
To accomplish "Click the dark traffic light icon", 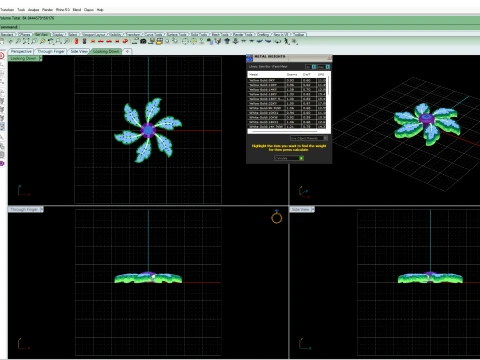I will (x=85, y=41).
